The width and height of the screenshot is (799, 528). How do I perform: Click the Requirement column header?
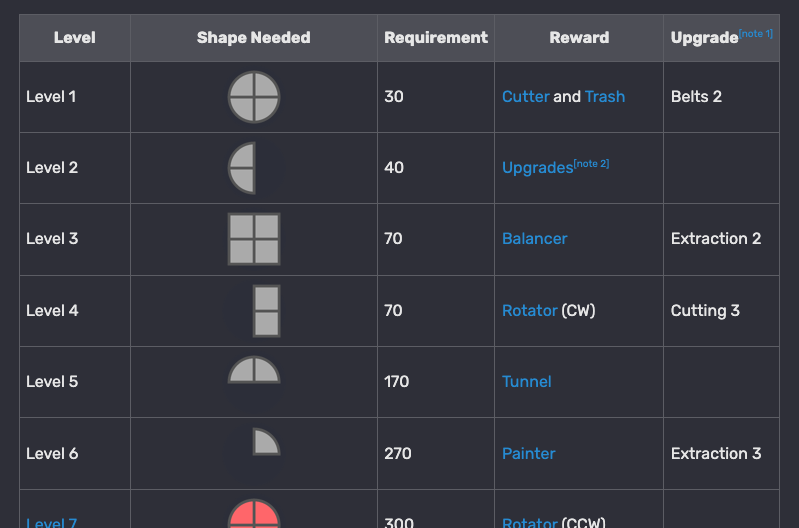(x=435, y=38)
